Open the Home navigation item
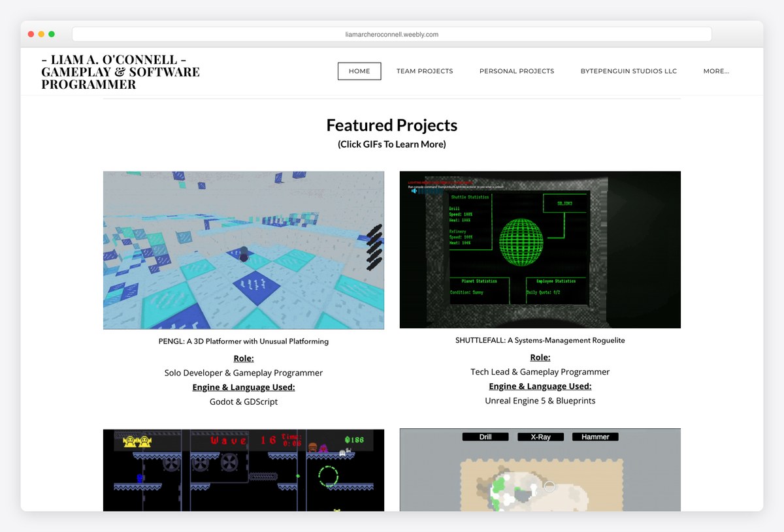Viewport: 784px width, 532px height. pos(359,71)
